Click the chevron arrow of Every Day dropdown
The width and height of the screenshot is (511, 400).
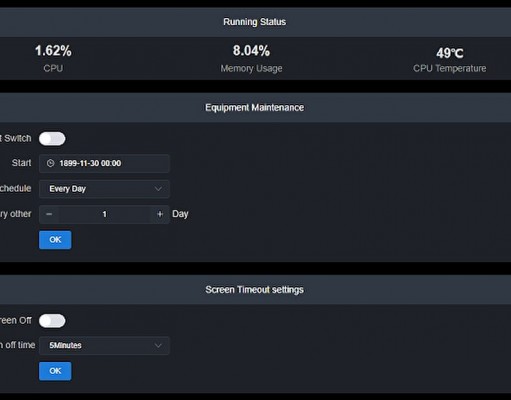pyautogui.click(x=158, y=189)
